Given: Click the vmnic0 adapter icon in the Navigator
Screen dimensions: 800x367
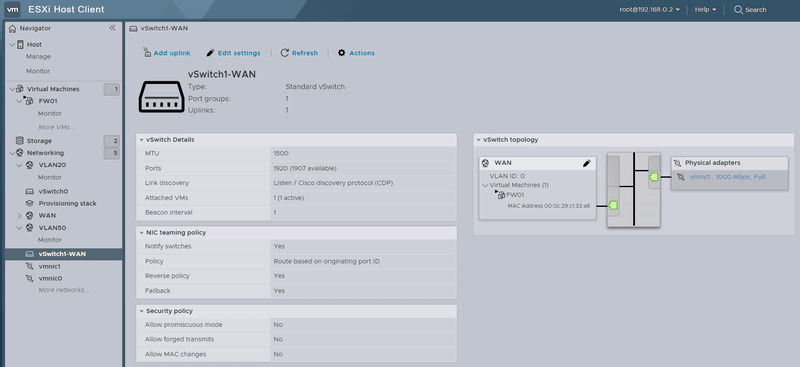Looking at the screenshot, I should pyautogui.click(x=30, y=278).
